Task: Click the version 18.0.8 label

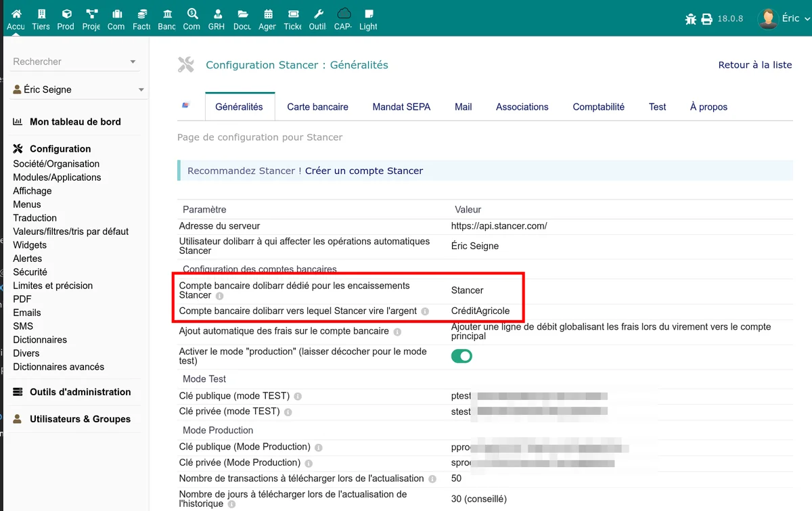Action: tap(731, 19)
